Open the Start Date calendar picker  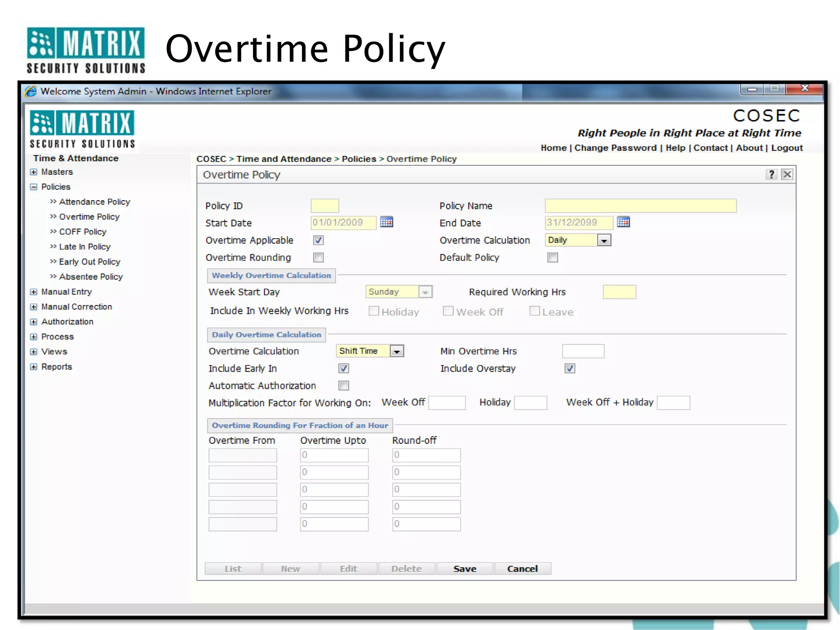tap(386, 222)
